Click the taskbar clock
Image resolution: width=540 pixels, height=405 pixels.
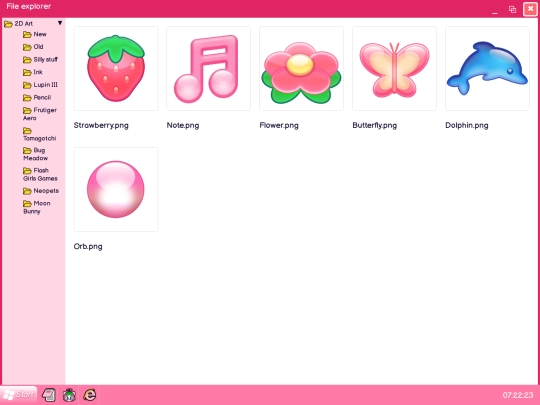(518, 395)
